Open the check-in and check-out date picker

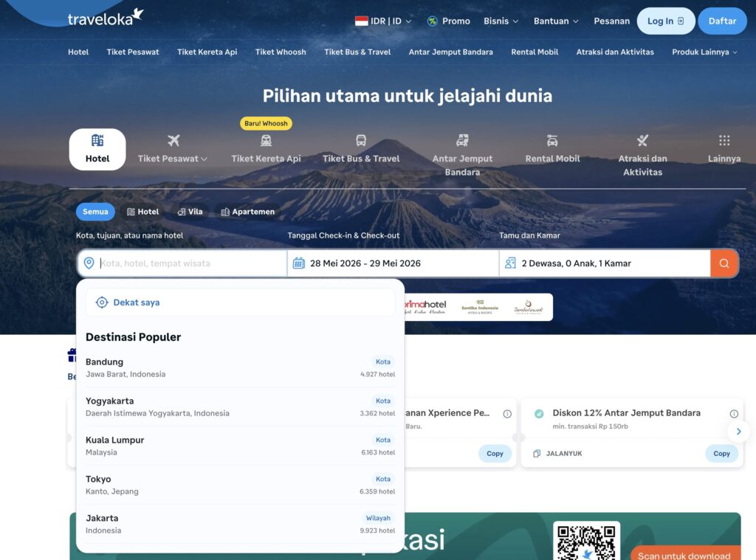click(x=393, y=263)
